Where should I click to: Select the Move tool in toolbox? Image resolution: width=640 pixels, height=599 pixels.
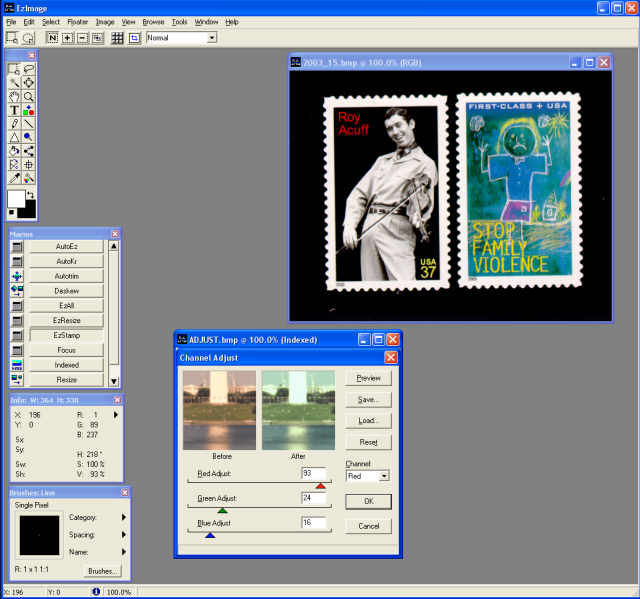point(29,83)
